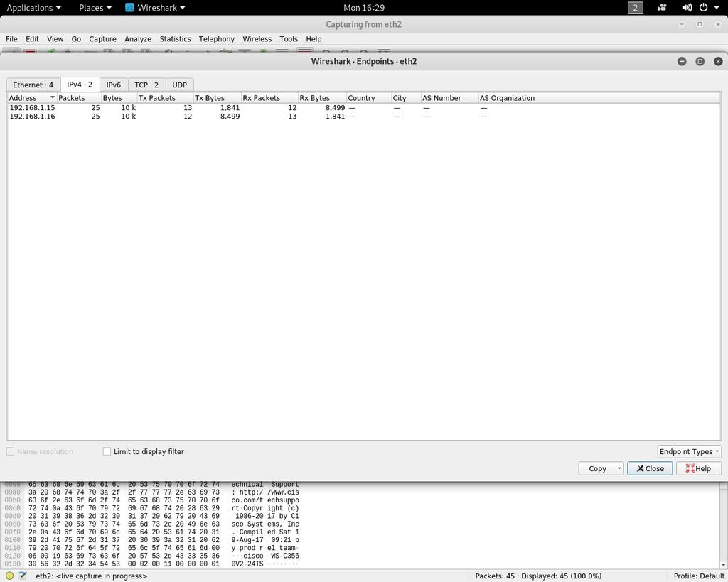Minimize the Endpoints dialog window
728x582 pixels.
pyautogui.click(x=682, y=61)
